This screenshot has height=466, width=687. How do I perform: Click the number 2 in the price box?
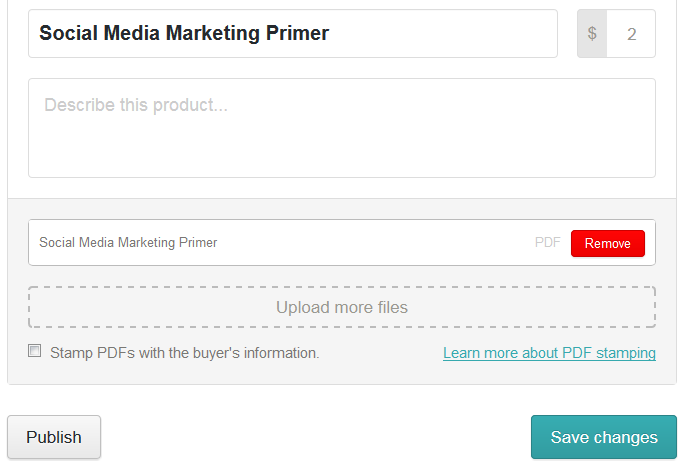coord(631,34)
